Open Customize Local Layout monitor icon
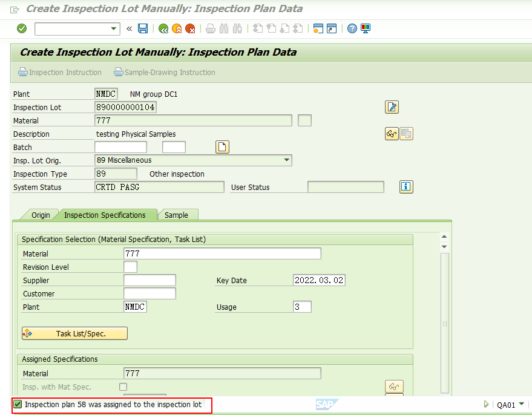The height and width of the screenshot is (415, 532). point(366,28)
